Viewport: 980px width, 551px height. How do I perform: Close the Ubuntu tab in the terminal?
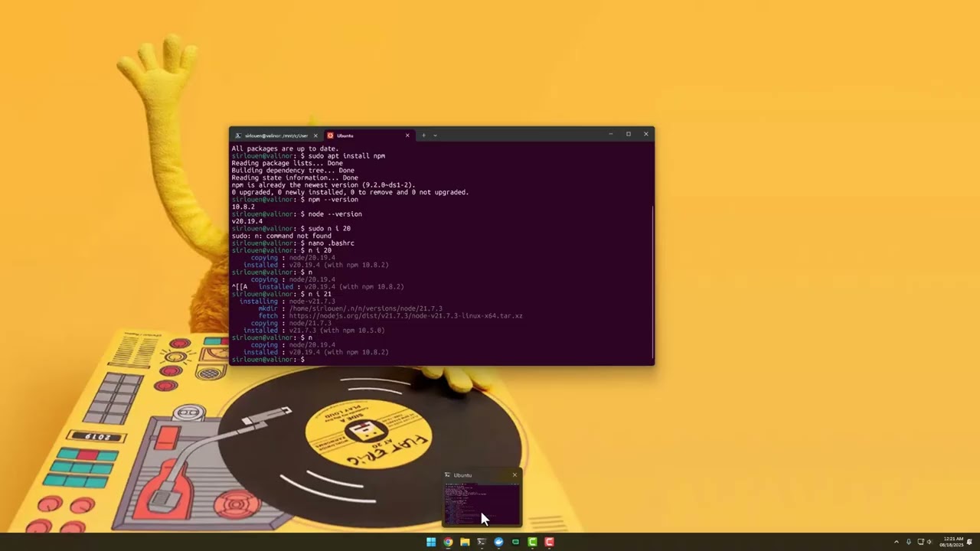point(407,135)
